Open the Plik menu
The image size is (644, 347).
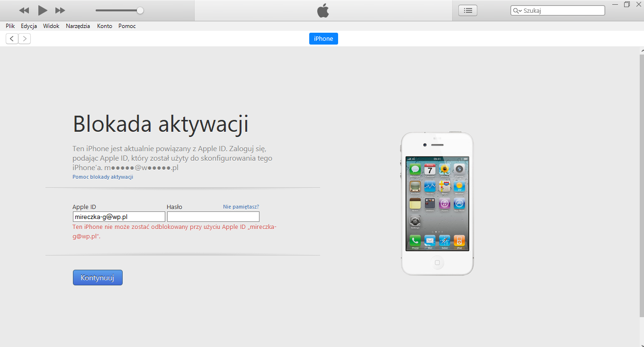(10, 26)
